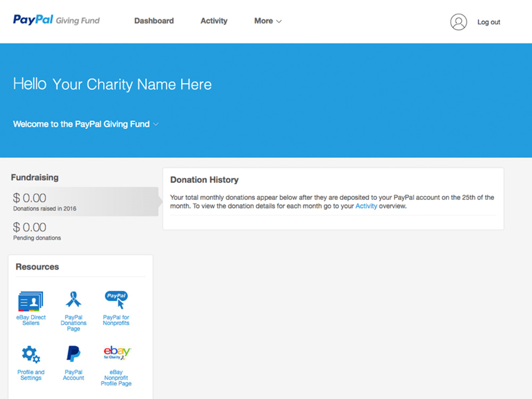Click the chevron beside the More menu
The width and height of the screenshot is (532, 399).
(x=279, y=21)
